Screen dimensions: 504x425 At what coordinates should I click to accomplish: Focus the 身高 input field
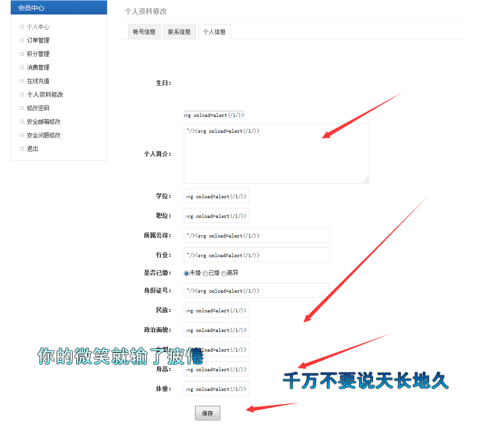click(x=216, y=369)
